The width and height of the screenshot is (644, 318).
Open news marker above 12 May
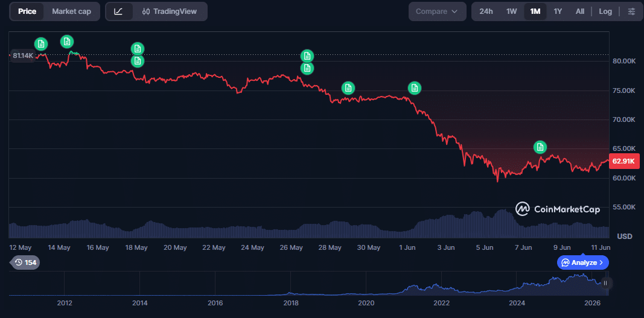(x=40, y=43)
